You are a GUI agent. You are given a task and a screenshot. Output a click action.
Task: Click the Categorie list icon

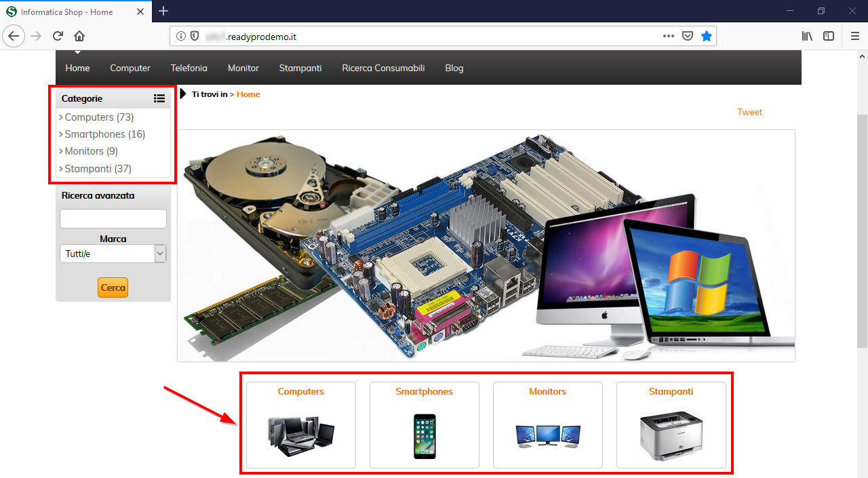159,98
